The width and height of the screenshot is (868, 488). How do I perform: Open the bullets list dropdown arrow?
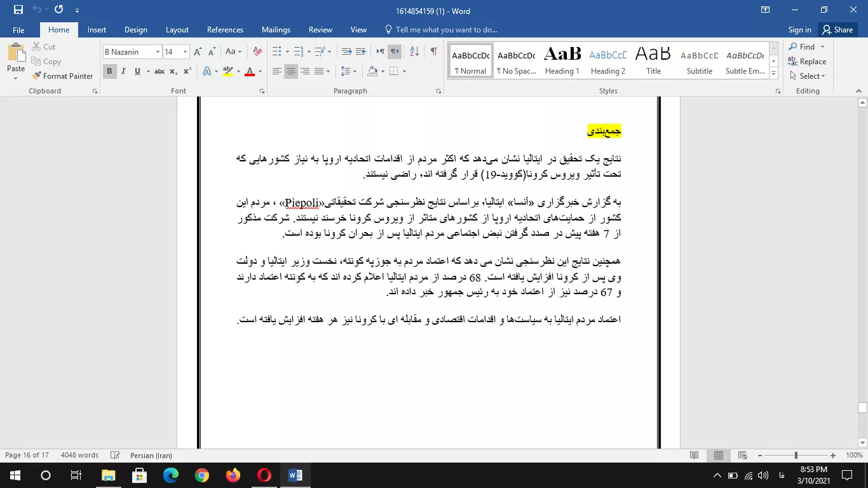(x=287, y=52)
